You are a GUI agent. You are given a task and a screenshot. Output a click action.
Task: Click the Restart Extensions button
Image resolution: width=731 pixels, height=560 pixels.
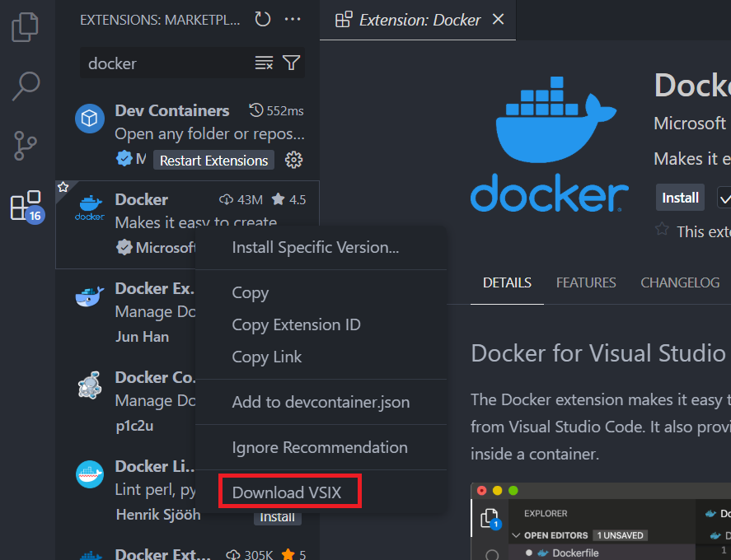pyautogui.click(x=214, y=161)
